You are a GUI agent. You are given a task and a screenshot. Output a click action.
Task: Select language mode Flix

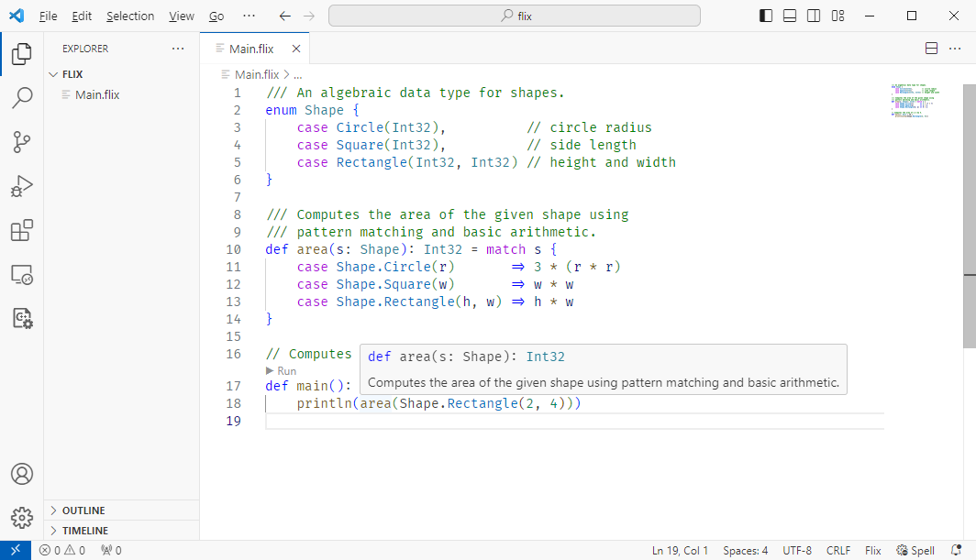click(x=872, y=551)
